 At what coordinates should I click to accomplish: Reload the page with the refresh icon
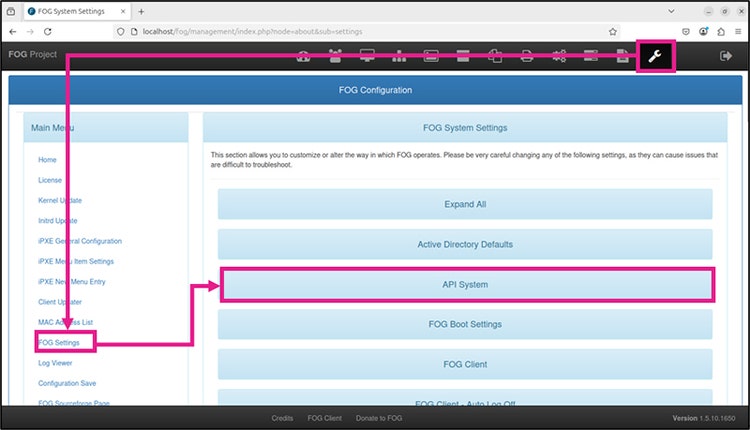tap(47, 32)
